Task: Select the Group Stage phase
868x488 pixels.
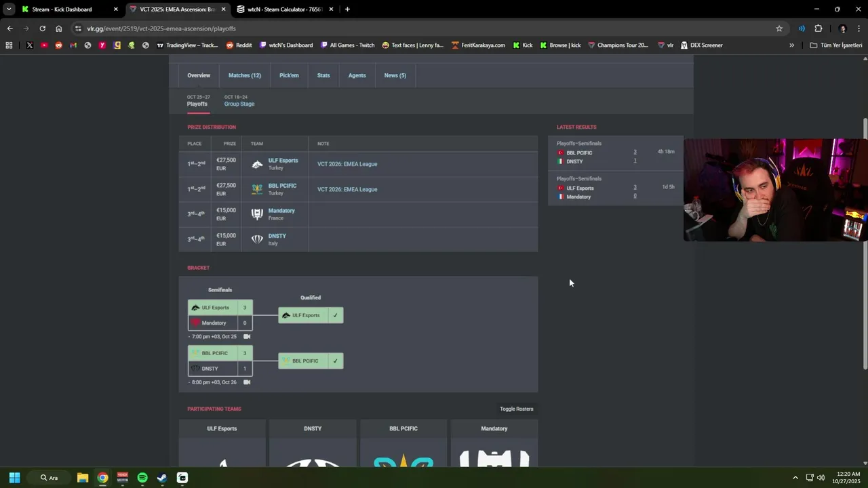Action: [x=239, y=101]
